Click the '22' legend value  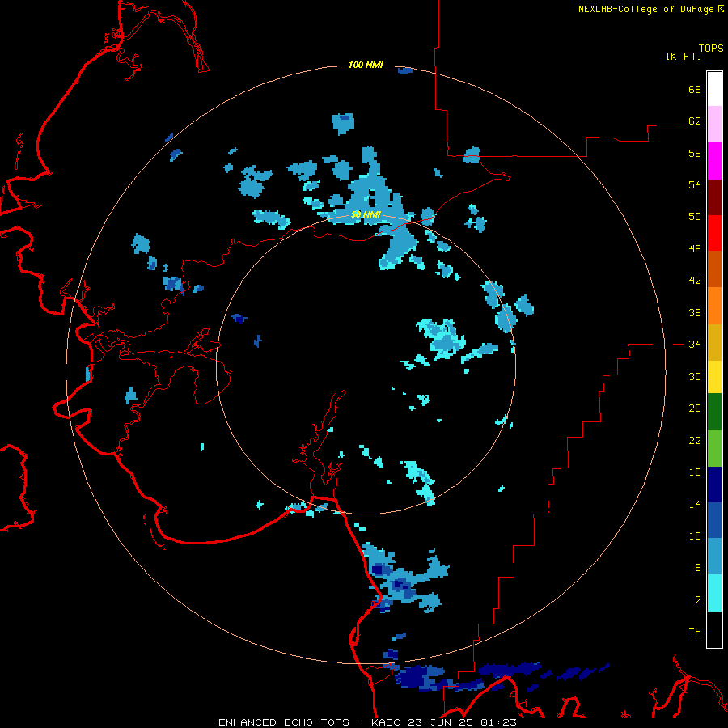click(695, 441)
